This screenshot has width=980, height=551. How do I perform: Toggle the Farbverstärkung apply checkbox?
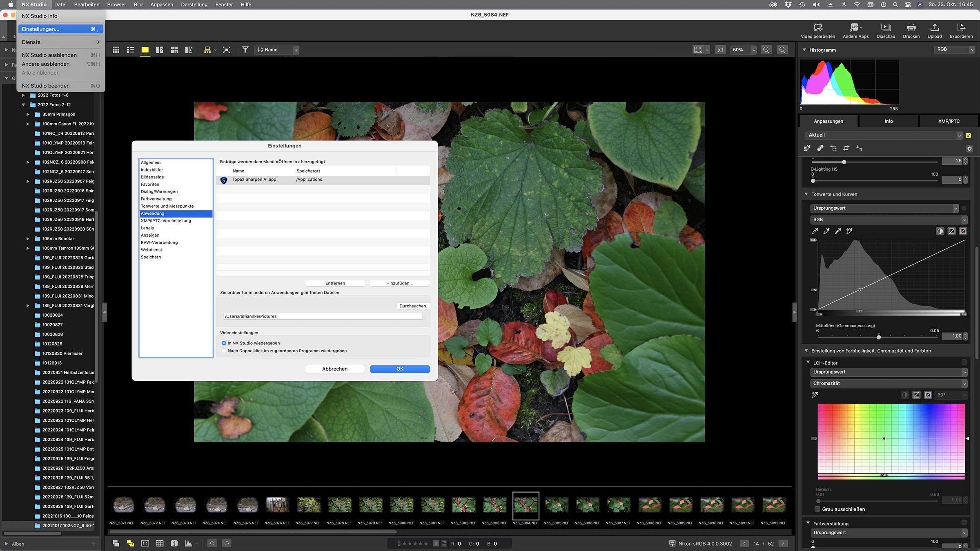point(964,523)
